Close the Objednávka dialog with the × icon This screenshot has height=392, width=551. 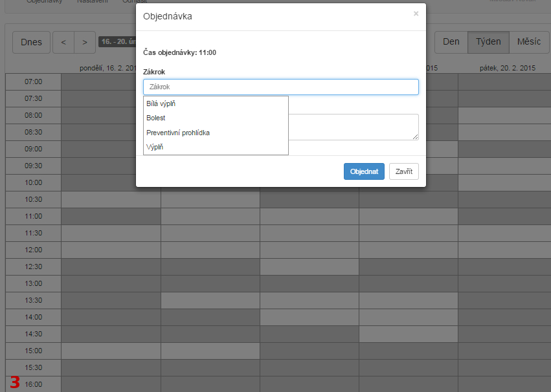[416, 14]
